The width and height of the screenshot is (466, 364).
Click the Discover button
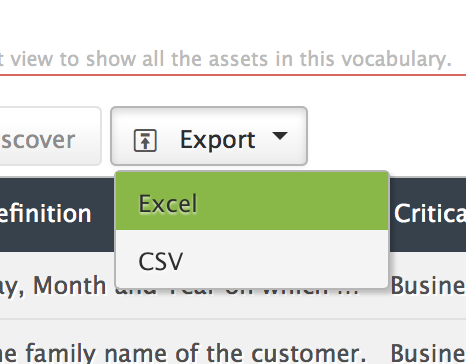click(50, 136)
